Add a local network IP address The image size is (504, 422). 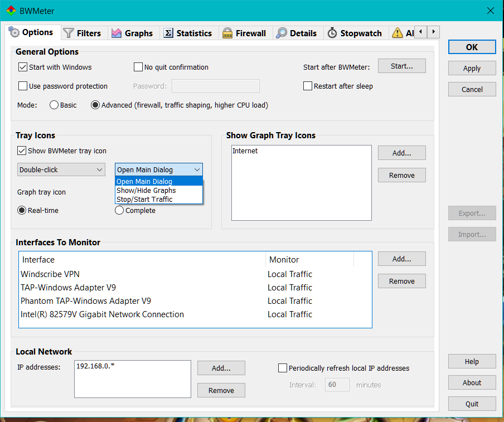pos(221,368)
